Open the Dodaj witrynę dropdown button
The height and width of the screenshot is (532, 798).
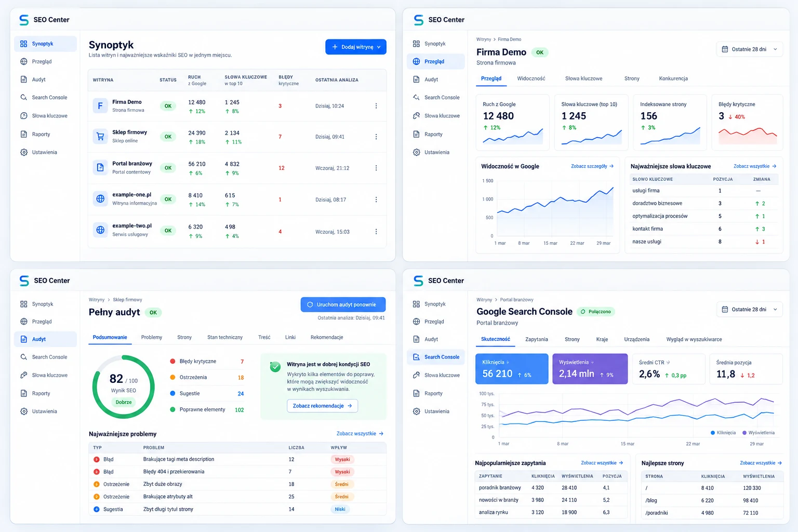point(356,47)
